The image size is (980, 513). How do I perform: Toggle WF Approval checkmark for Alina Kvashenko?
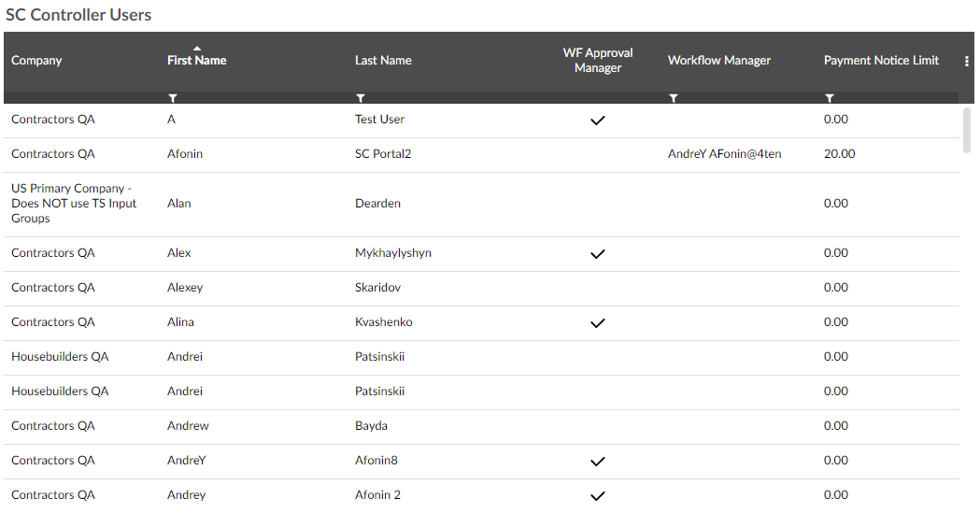coord(598,322)
